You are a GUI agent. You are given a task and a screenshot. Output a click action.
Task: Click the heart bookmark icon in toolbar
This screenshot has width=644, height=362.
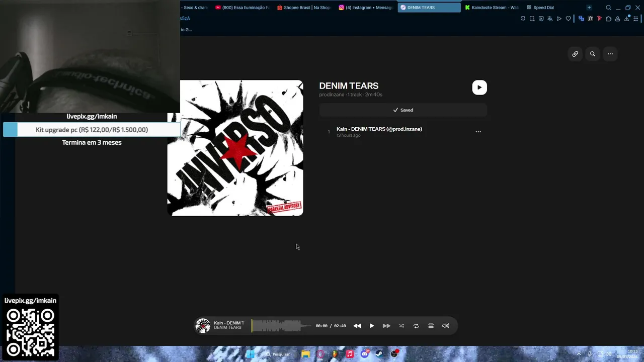point(568,19)
